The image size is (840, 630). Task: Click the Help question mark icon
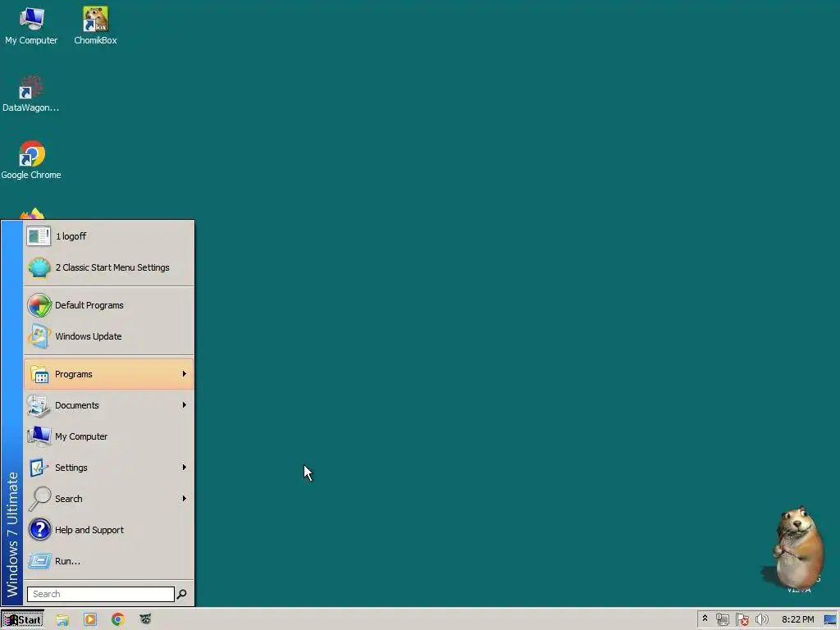pyautogui.click(x=39, y=530)
